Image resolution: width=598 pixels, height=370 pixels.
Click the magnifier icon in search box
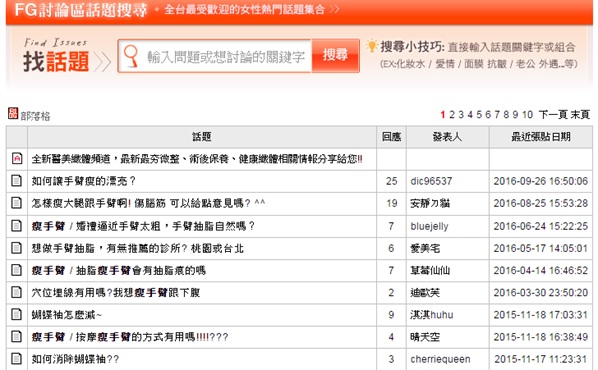[x=131, y=56]
